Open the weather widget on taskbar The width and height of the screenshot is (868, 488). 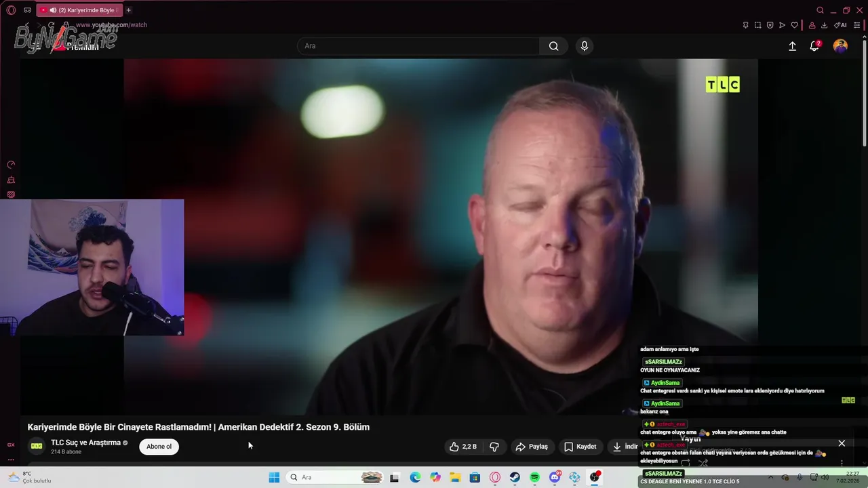[x=31, y=477]
